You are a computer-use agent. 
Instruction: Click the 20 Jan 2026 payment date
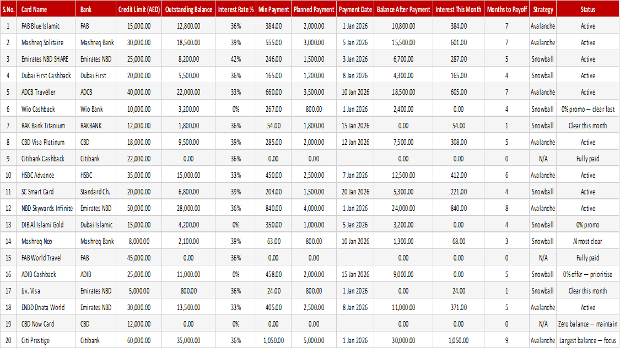[x=355, y=192]
